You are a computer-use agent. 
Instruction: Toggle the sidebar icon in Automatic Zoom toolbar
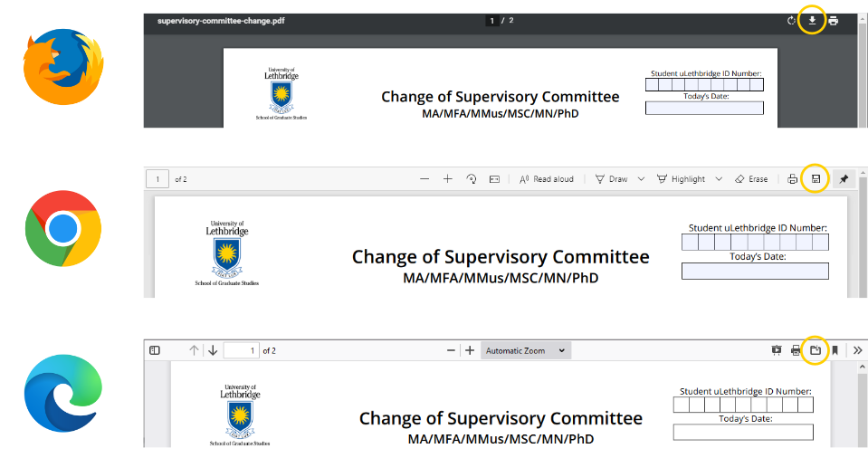[x=155, y=350]
